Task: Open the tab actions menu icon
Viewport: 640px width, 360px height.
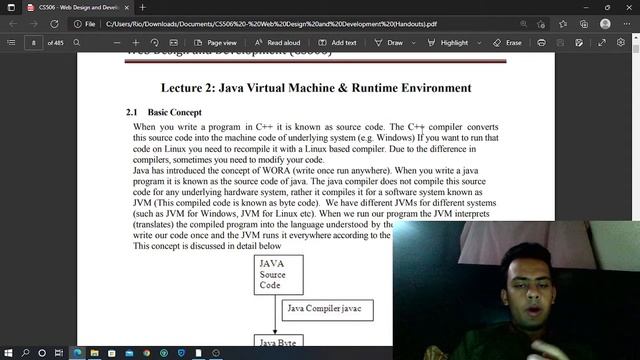Action: [x=11, y=7]
